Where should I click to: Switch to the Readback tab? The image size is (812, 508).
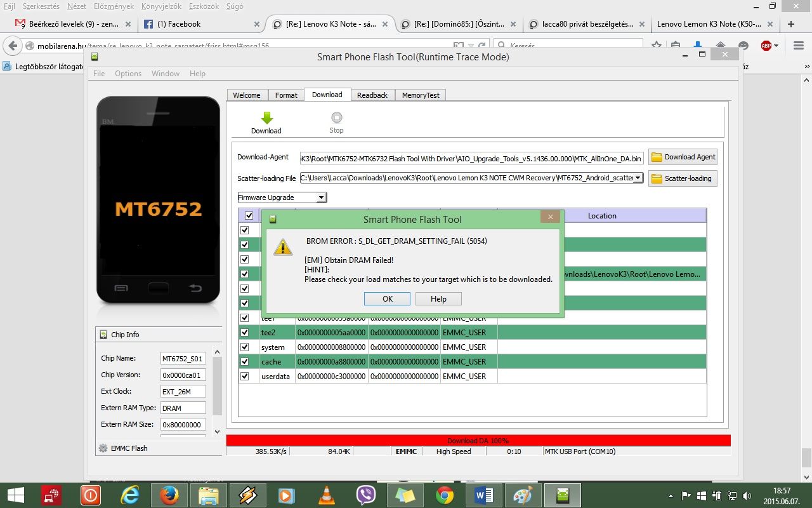[372, 95]
